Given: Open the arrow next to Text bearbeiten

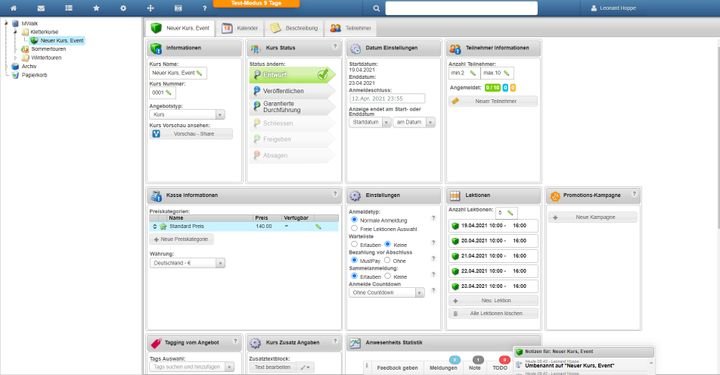Looking at the screenshot, I should point(306,367).
